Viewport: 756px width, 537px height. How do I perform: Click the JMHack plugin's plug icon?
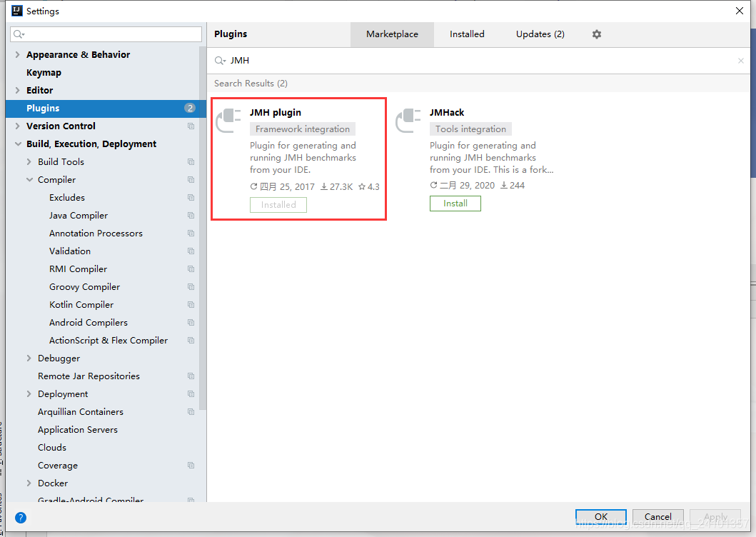click(x=408, y=121)
